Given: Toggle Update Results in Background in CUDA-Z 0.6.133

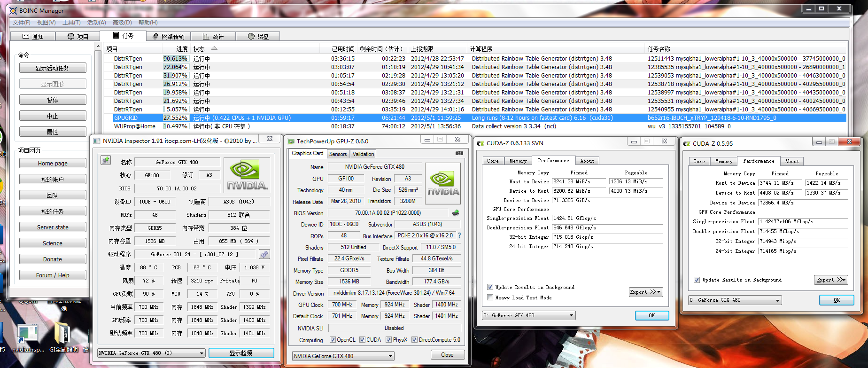Looking at the screenshot, I should [490, 287].
